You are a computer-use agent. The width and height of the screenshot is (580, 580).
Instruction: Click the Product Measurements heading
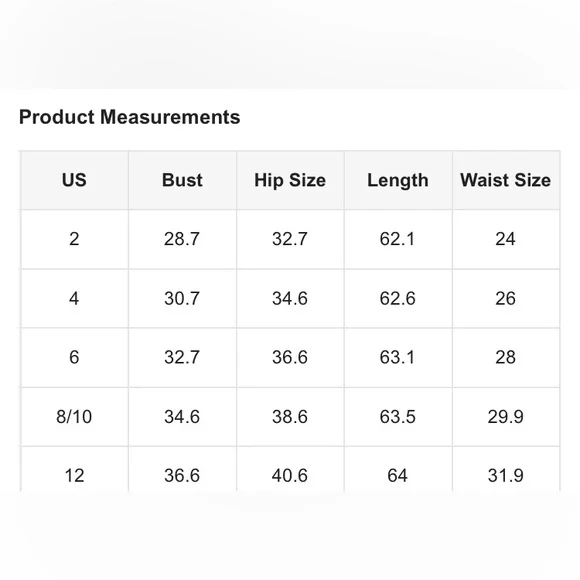click(x=129, y=117)
